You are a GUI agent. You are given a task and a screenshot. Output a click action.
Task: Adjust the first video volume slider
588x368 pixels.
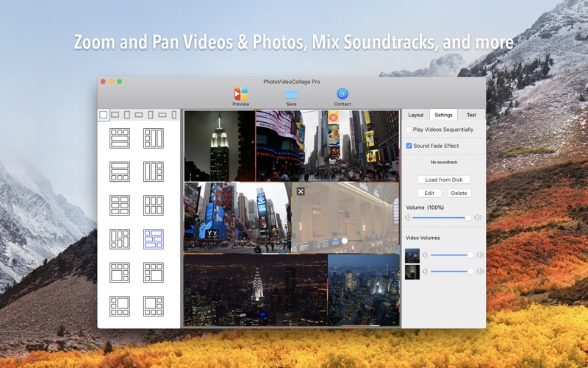[452, 255]
